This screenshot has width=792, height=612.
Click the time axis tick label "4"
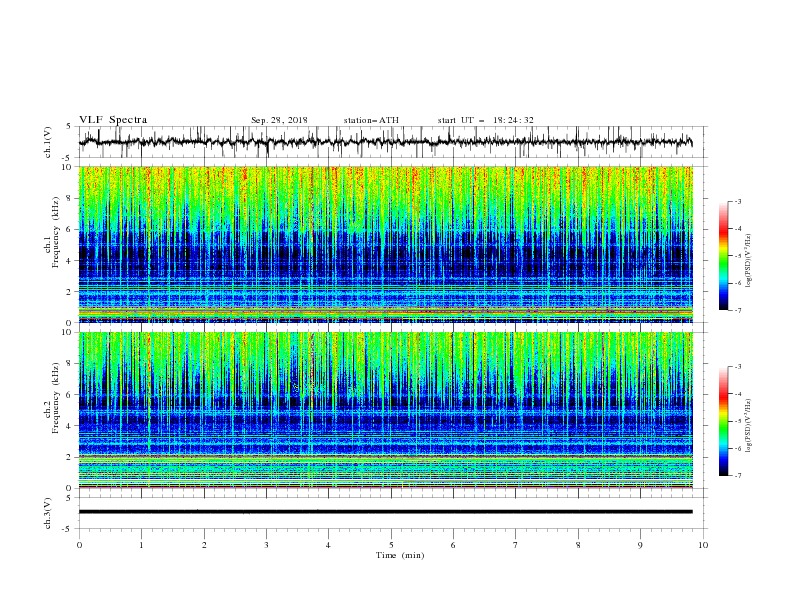tap(328, 545)
